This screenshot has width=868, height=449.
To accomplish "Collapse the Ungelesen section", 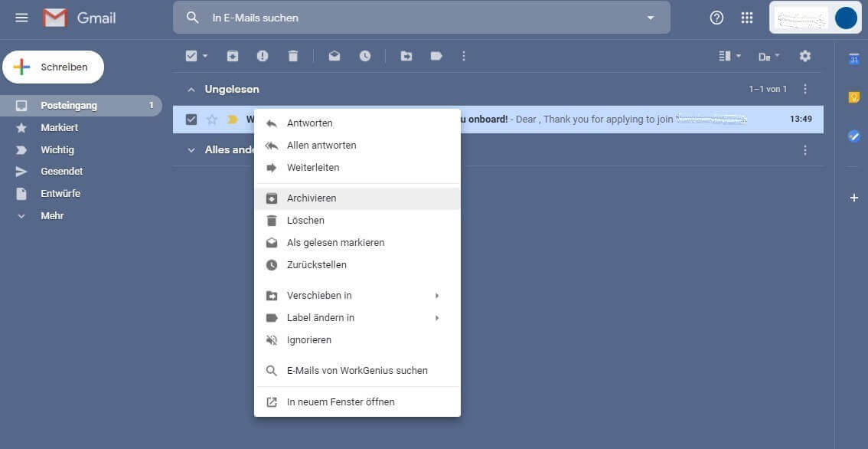I will point(191,89).
